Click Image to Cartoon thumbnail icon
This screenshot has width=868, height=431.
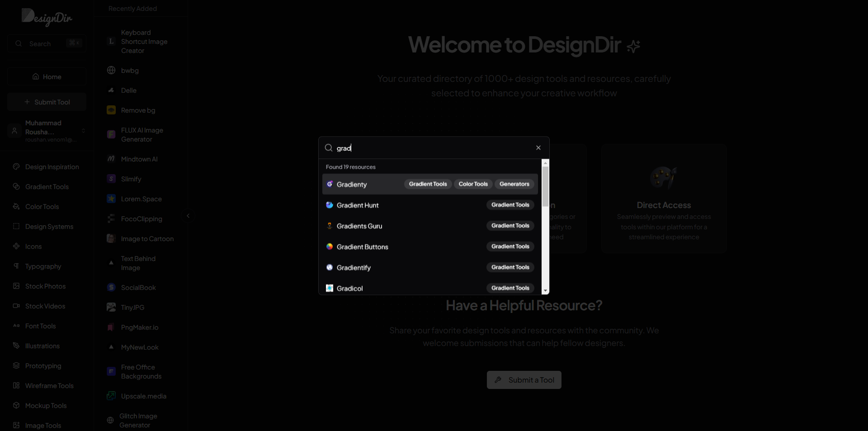click(x=111, y=238)
